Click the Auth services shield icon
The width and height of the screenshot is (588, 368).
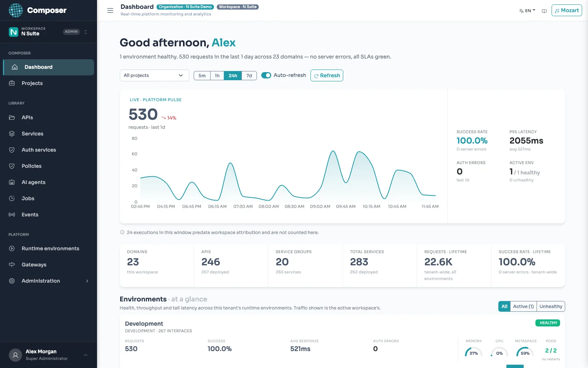[x=12, y=150]
